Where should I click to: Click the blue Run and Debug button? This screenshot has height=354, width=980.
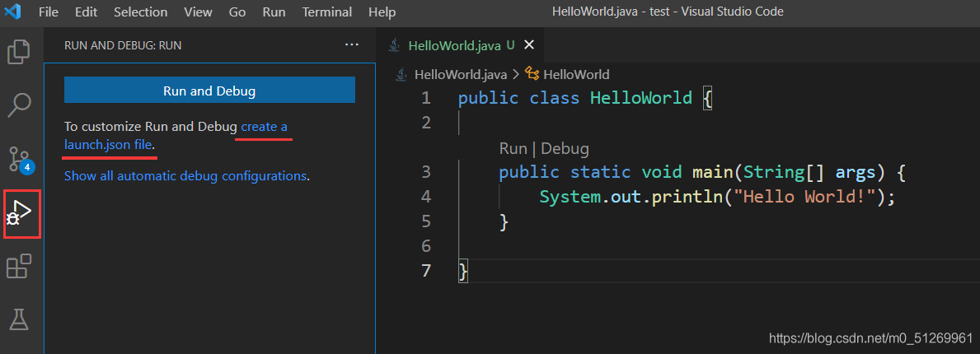(x=209, y=91)
